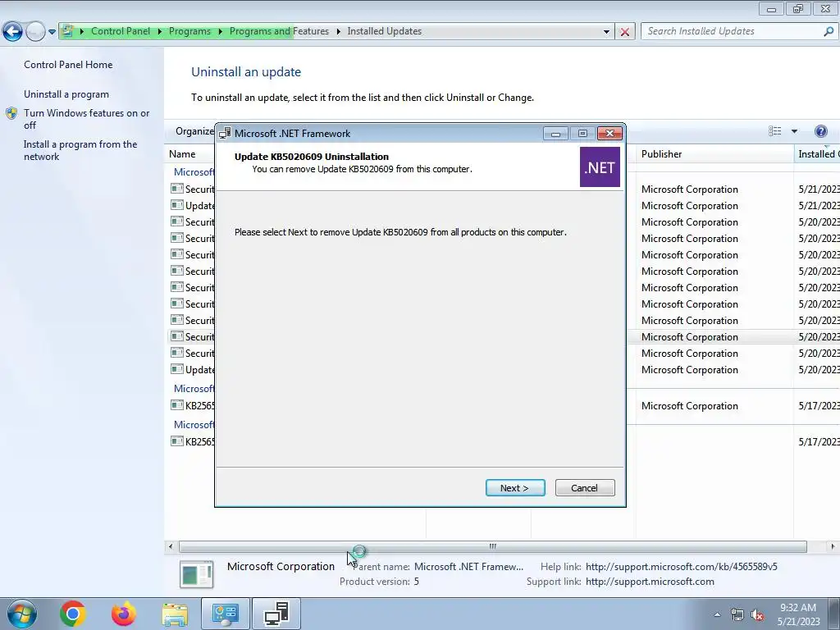The height and width of the screenshot is (630, 840).
Task: Sort by the Installed On column header
Action: pos(819,153)
